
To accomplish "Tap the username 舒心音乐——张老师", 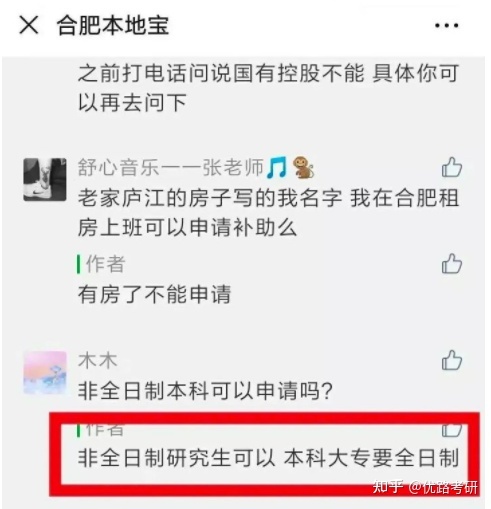I will pos(171,167).
